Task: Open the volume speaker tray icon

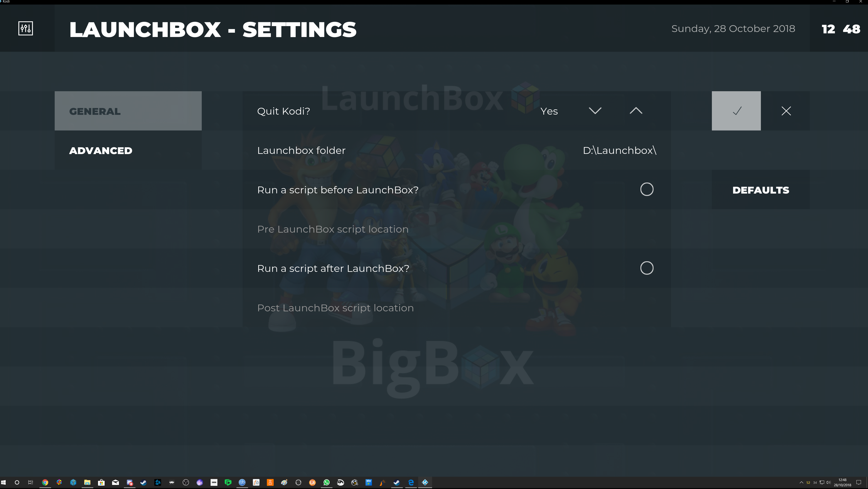Action: [x=829, y=483]
